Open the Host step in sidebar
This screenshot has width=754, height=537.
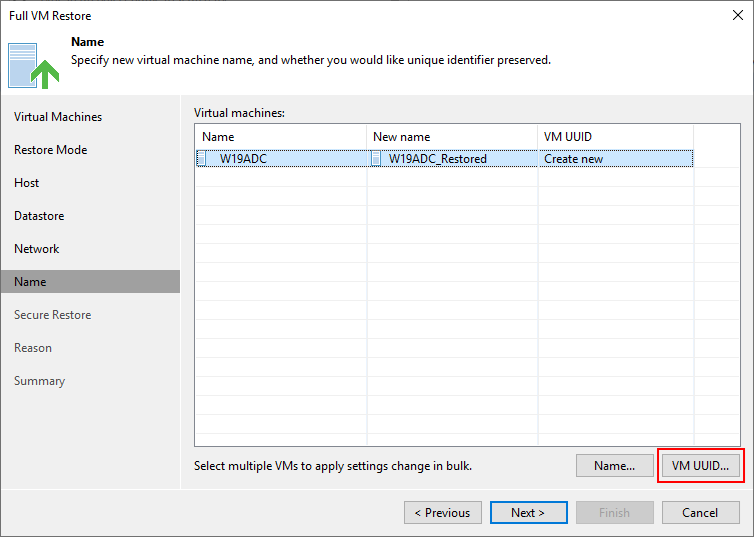[x=26, y=183]
